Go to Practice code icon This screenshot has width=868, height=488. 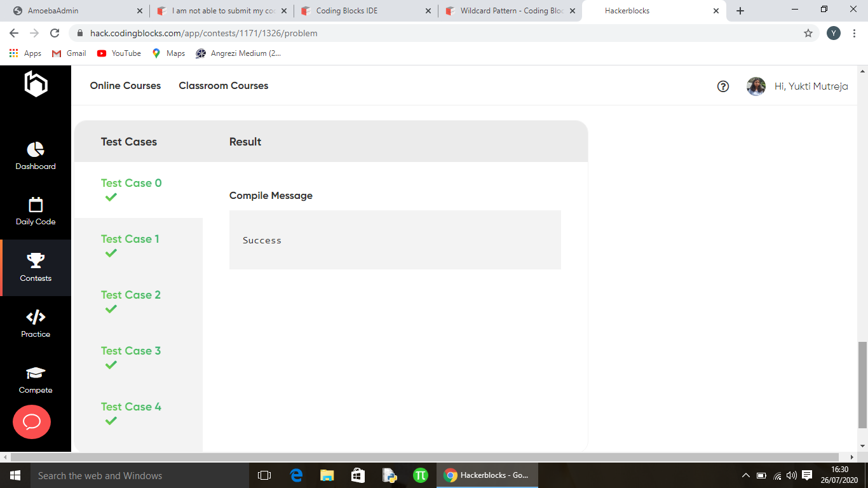(36, 316)
